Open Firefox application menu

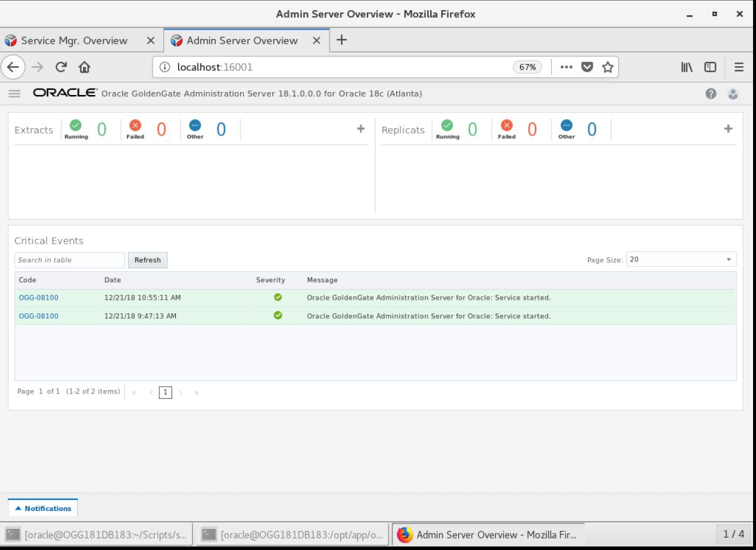click(x=739, y=67)
